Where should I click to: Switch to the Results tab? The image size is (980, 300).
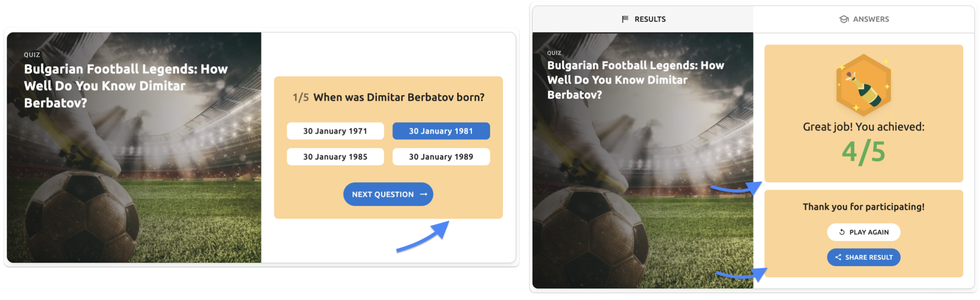tap(643, 19)
